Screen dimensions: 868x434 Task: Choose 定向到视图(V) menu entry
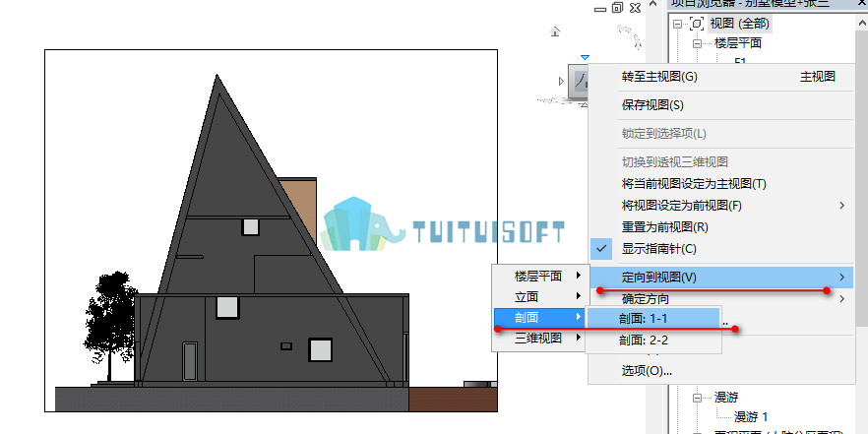pyautogui.click(x=720, y=278)
